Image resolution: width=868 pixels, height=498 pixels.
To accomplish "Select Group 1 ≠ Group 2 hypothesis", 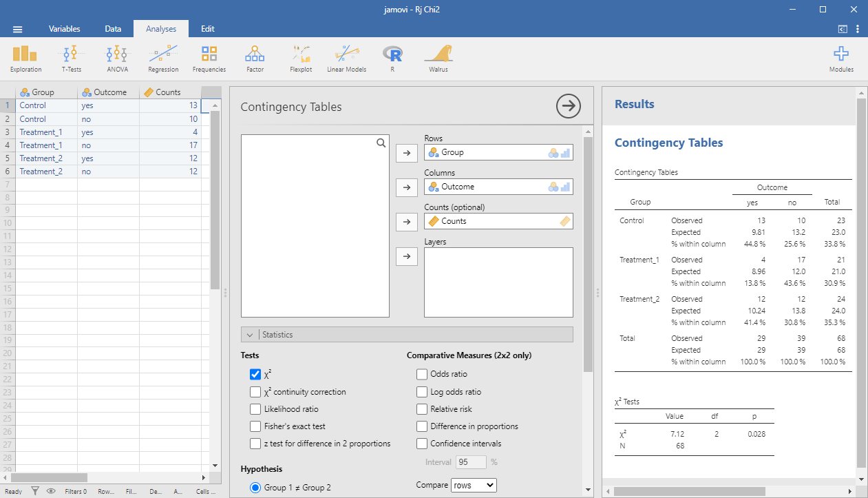I will click(x=255, y=488).
